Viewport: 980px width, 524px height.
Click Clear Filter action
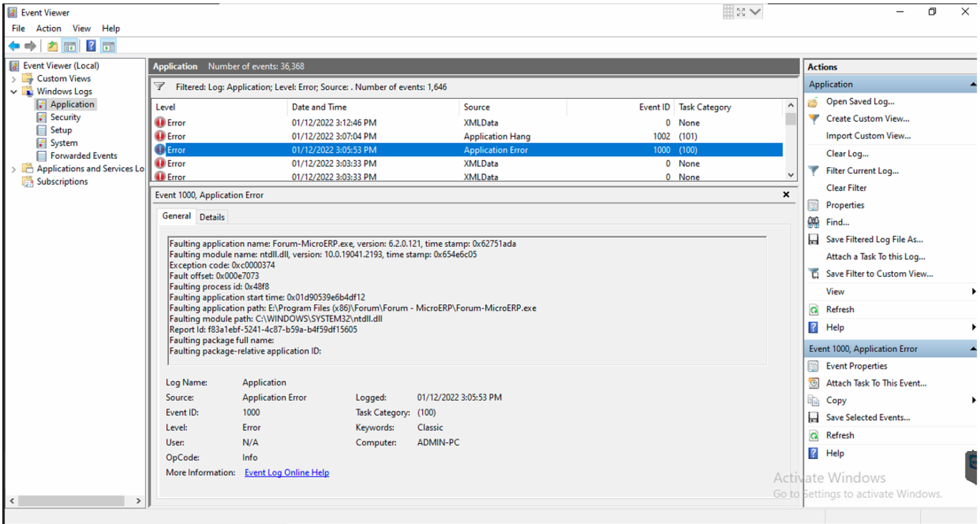[x=846, y=188]
